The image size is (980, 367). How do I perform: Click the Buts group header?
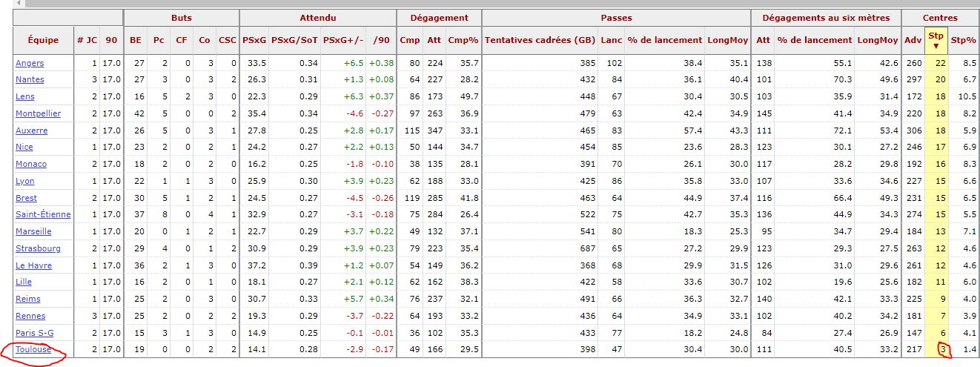[182, 17]
